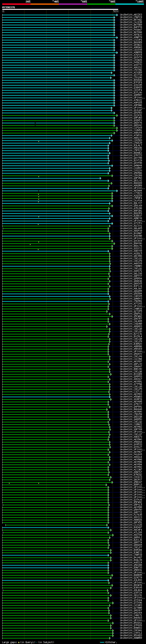
Task: Open hit UniRef100_A8IZK3
Action: [131, 15]
